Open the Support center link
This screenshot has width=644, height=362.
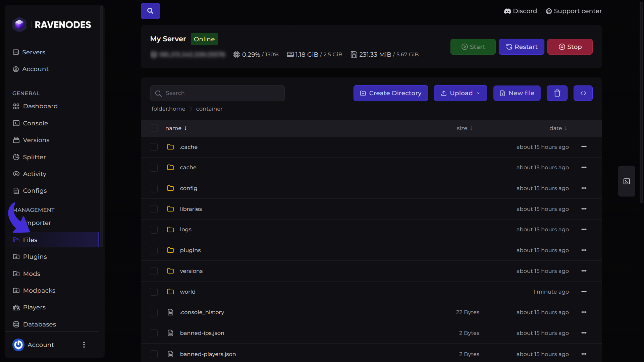[x=574, y=11]
